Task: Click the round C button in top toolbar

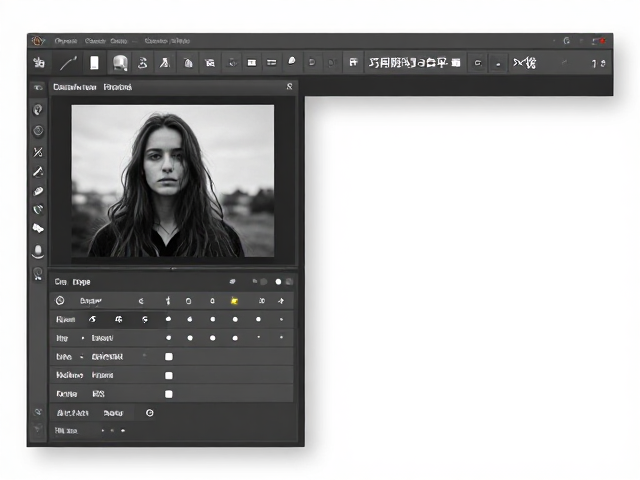Action: click(x=477, y=63)
